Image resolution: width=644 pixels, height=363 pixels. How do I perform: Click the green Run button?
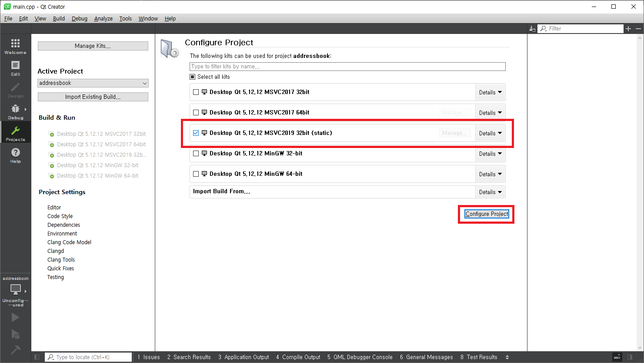coord(15,317)
